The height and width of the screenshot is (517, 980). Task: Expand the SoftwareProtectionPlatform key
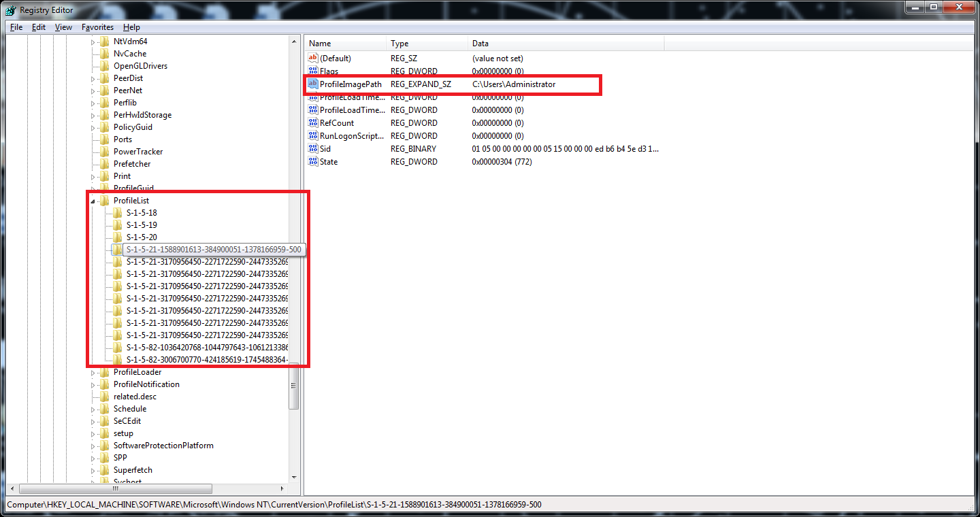tap(93, 446)
